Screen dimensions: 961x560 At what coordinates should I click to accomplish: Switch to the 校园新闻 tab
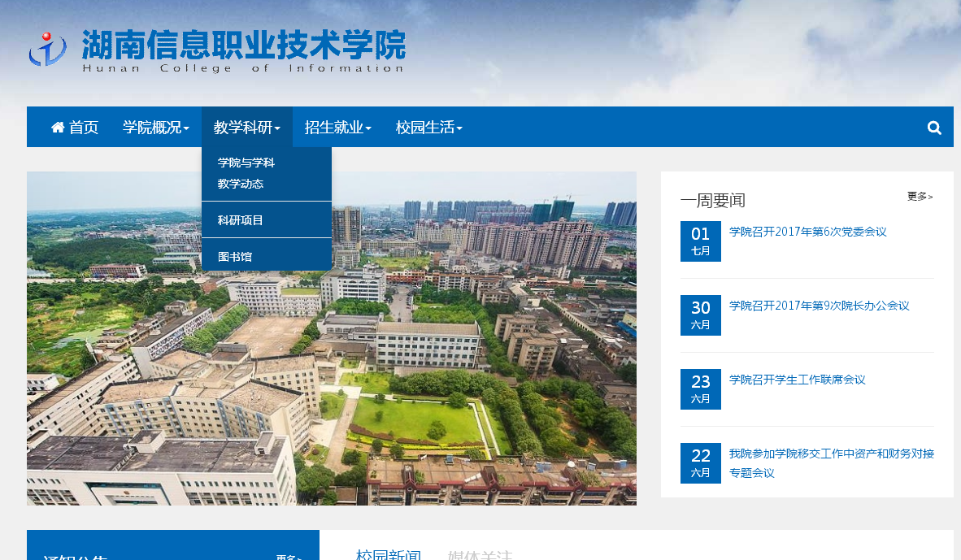pos(388,555)
